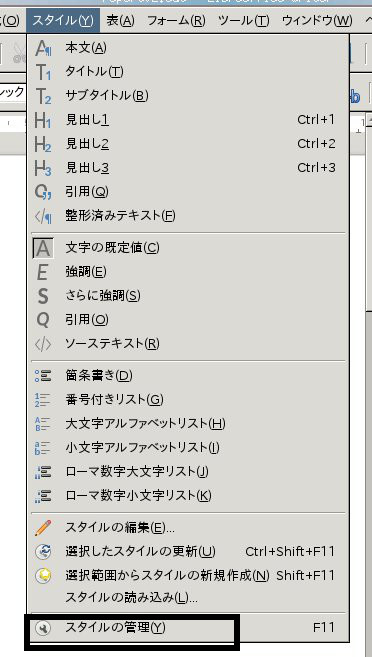Viewport: 372px width, 657px height.
Task: Click the 引用(O) character Q icon
Action: point(43,320)
